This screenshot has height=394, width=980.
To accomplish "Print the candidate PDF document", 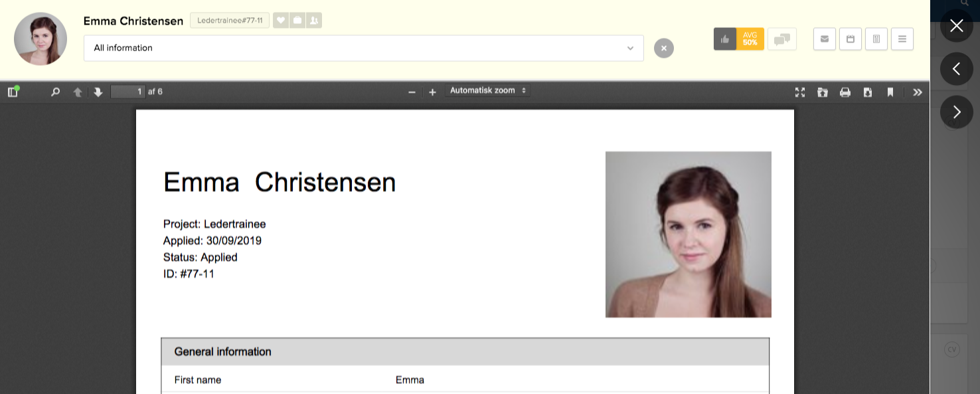I will 845,92.
